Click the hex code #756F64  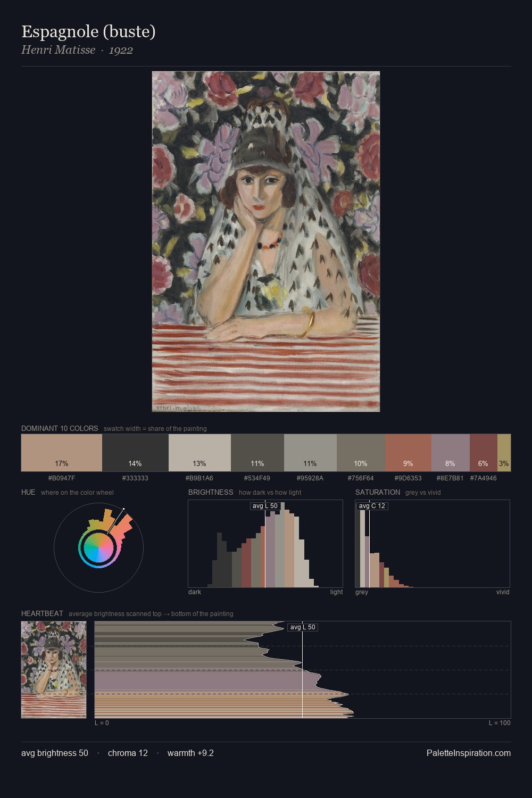361,478
